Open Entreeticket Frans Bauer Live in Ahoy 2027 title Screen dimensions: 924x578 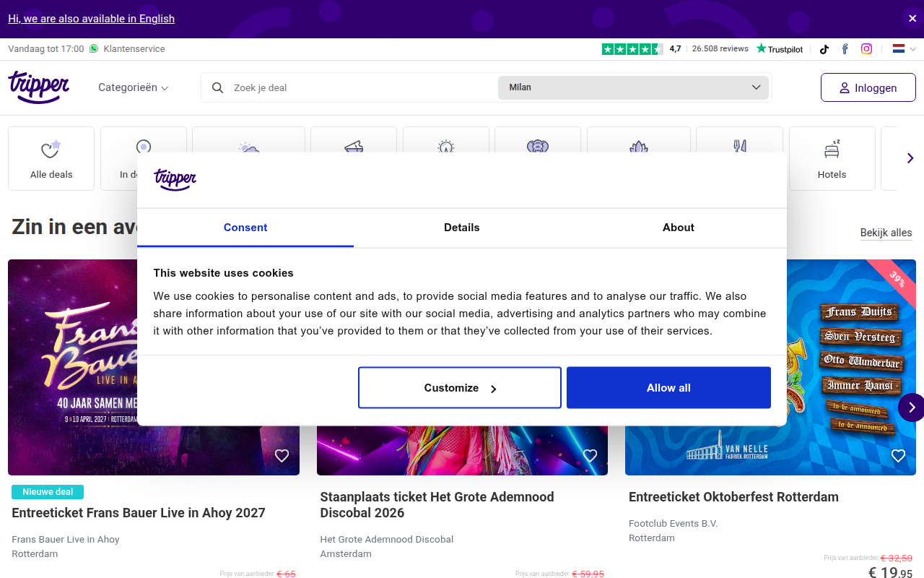coord(139,513)
